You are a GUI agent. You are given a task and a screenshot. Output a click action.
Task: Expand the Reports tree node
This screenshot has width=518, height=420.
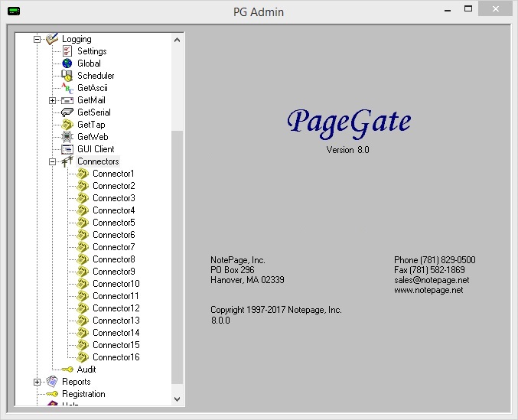click(37, 382)
